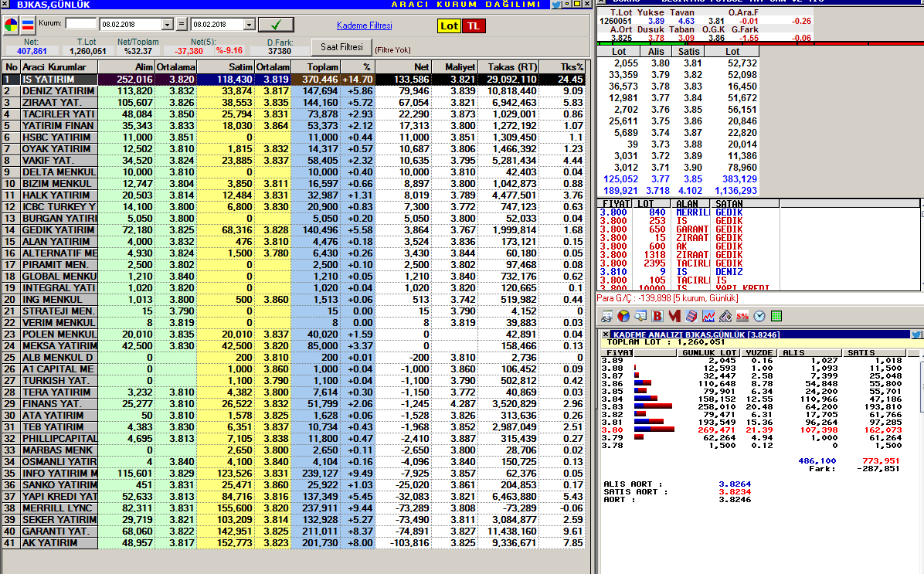Close the Kademe Analizi BJKAS panel
924x574 pixels.
(x=605, y=335)
